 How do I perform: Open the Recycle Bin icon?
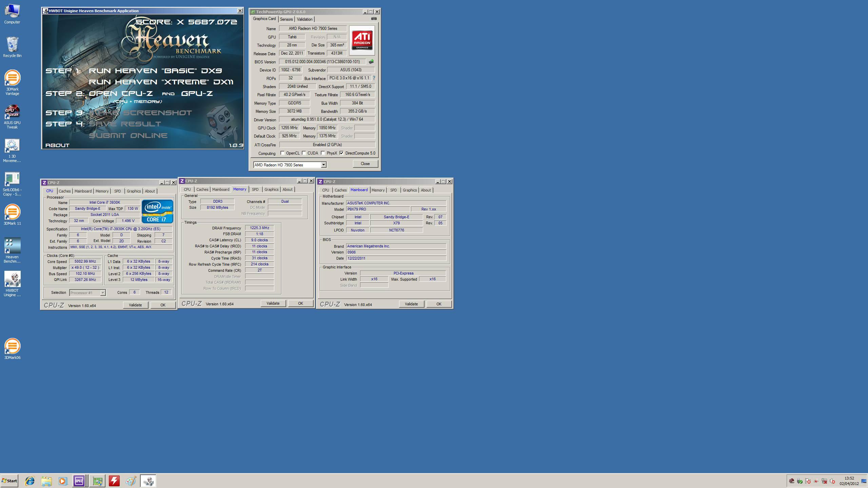click(x=12, y=47)
